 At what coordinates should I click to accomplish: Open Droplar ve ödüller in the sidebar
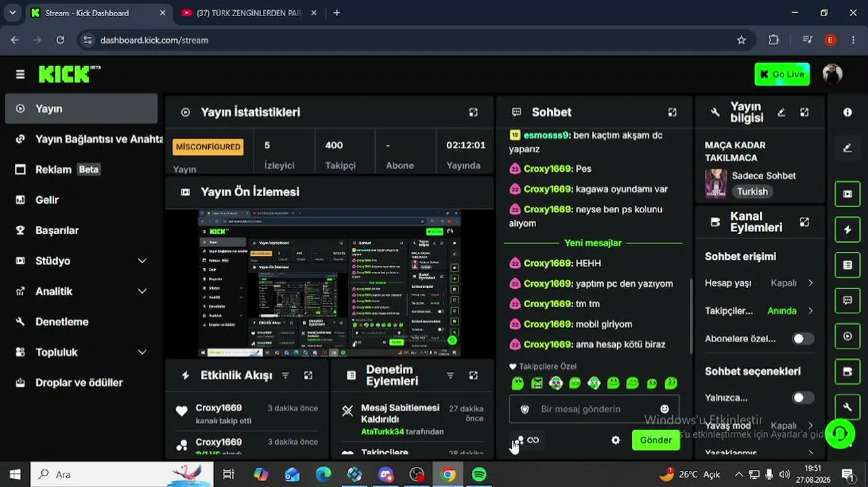pos(82,383)
